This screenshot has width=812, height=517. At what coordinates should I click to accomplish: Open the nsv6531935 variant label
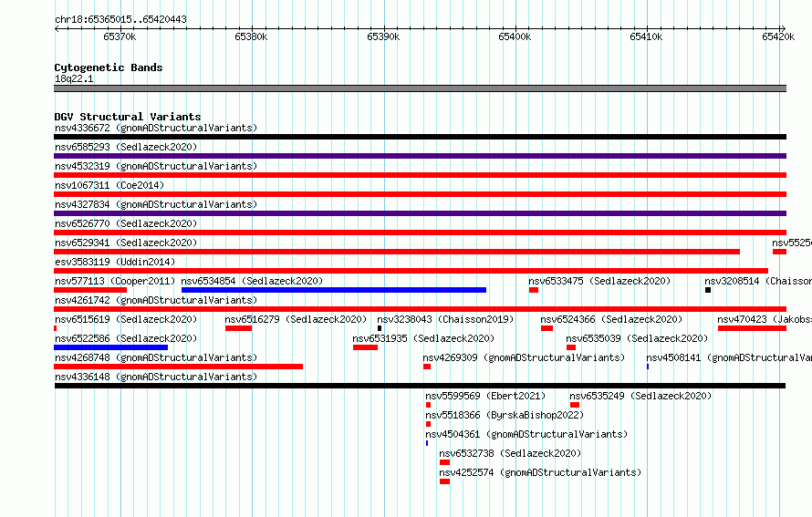[x=423, y=338]
